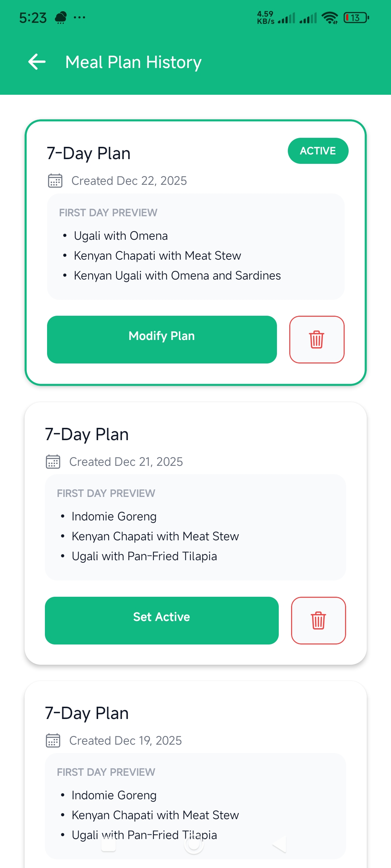The width and height of the screenshot is (391, 868).
Task: Select Indomie Goreng in the Dec 21 preview
Action: [114, 516]
